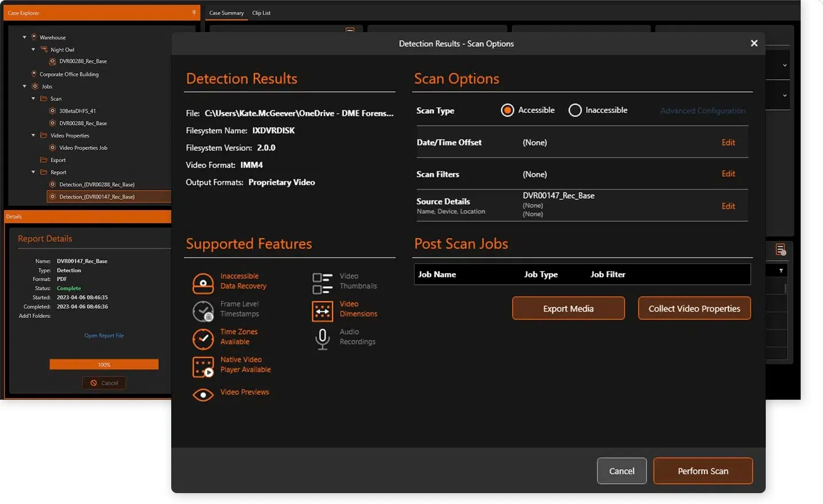Click the Frame Level Timestamps clock icon
This screenshot has height=504, width=823.
point(203,311)
